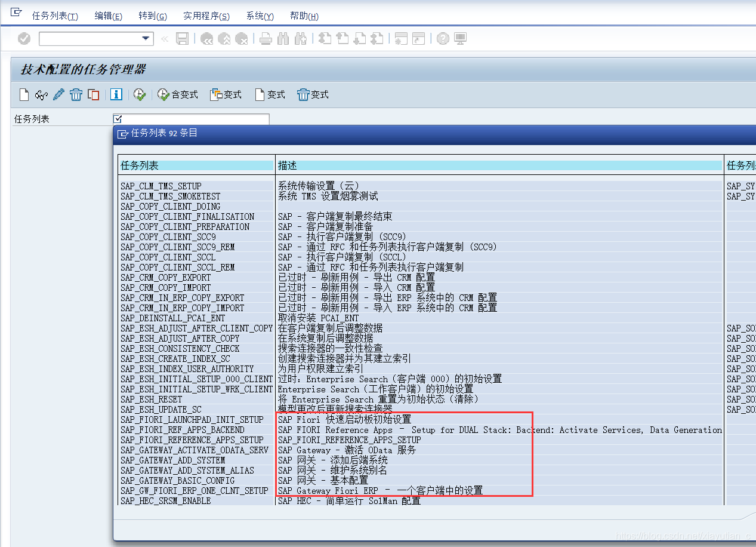The width and height of the screenshot is (756, 547).
Task: Click the First Page icon
Action: click(x=325, y=39)
